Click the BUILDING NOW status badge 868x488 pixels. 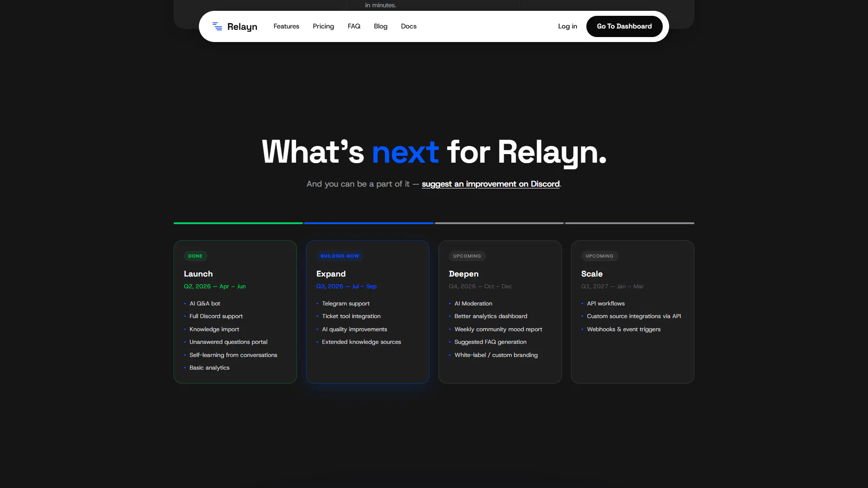(x=340, y=256)
